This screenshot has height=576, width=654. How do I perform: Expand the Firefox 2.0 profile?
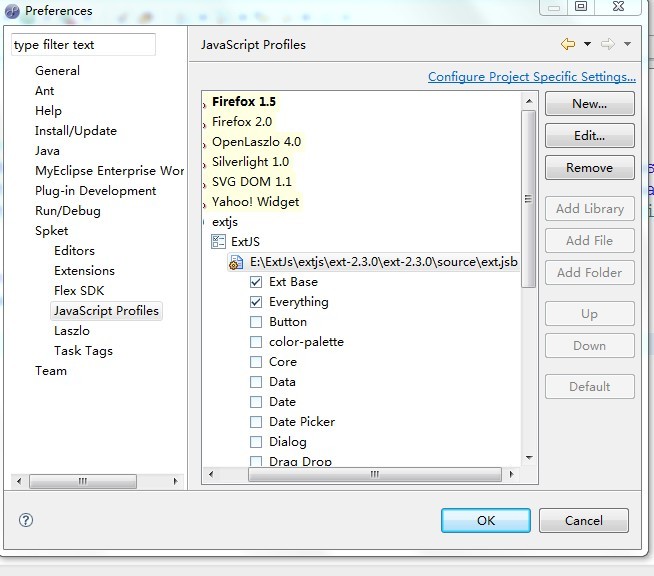click(204, 125)
